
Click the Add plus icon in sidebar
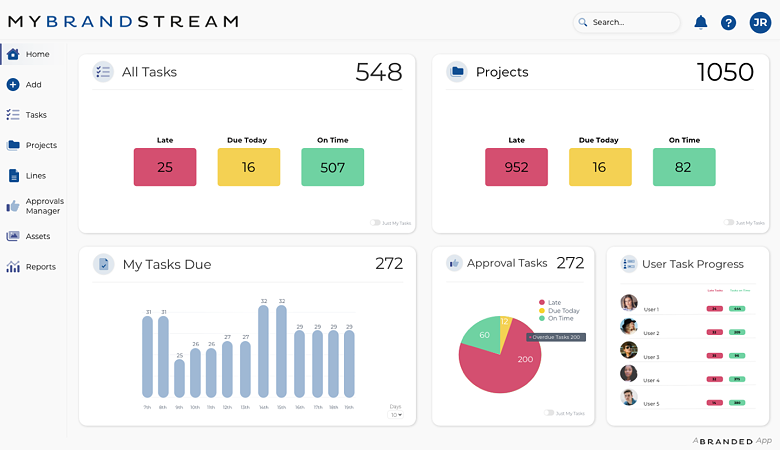(x=13, y=85)
